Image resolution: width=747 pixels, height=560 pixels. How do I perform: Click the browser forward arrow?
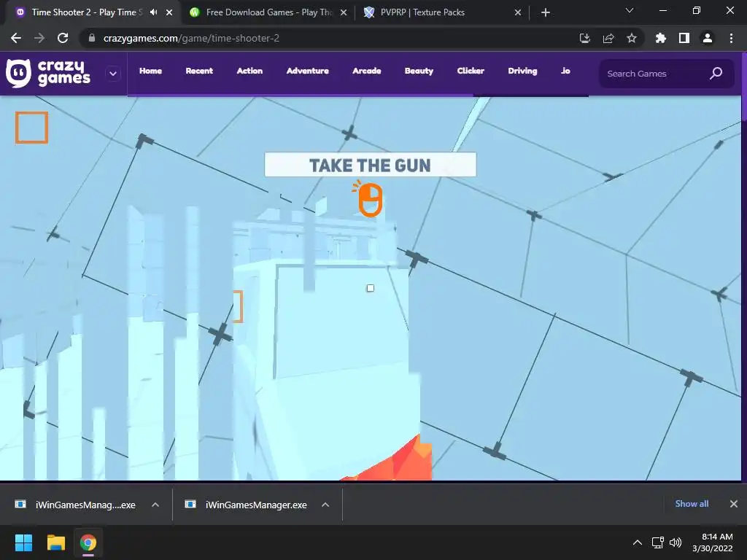[x=39, y=38]
